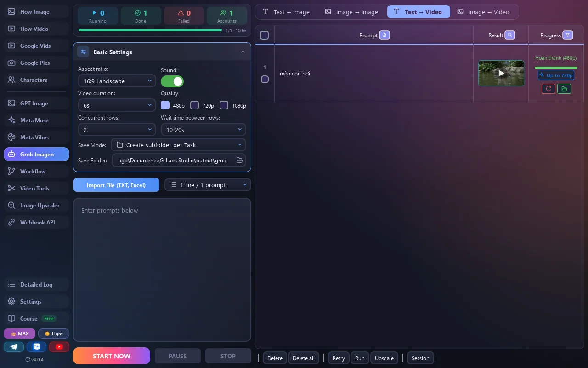The height and width of the screenshot is (368, 588).
Task: Open the Concurrent rows dropdown
Action: pyautogui.click(x=117, y=130)
